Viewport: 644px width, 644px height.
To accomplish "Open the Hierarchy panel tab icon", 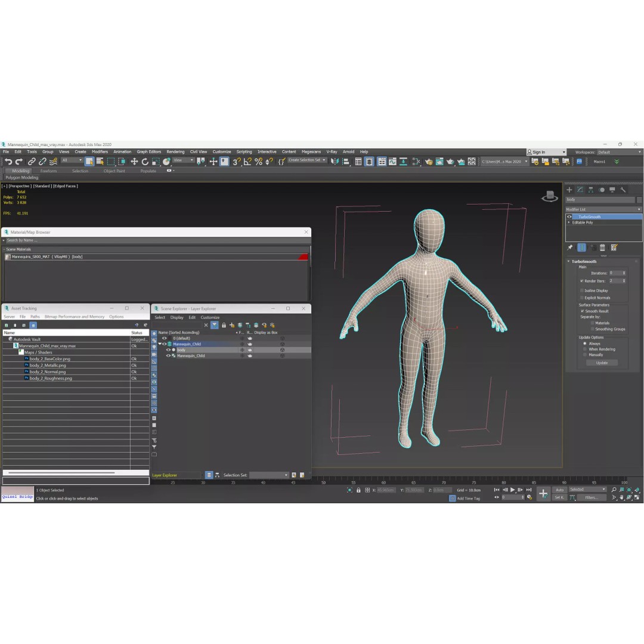I will [x=590, y=190].
